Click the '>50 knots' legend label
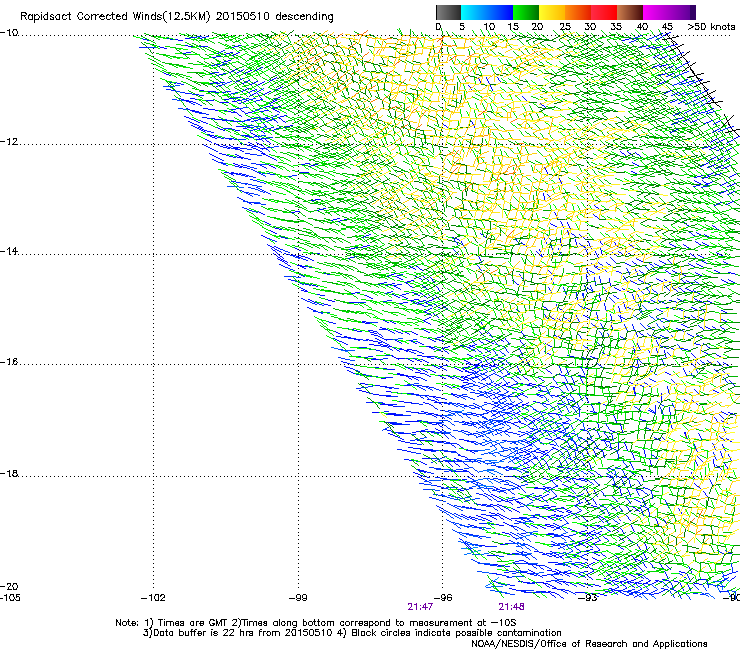The image size is (740, 650). [711, 27]
